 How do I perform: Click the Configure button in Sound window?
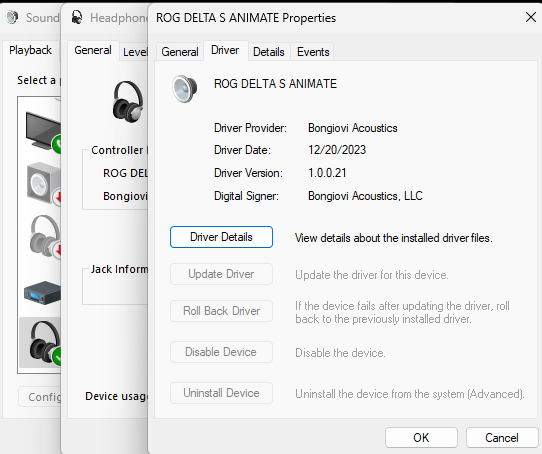click(x=40, y=397)
